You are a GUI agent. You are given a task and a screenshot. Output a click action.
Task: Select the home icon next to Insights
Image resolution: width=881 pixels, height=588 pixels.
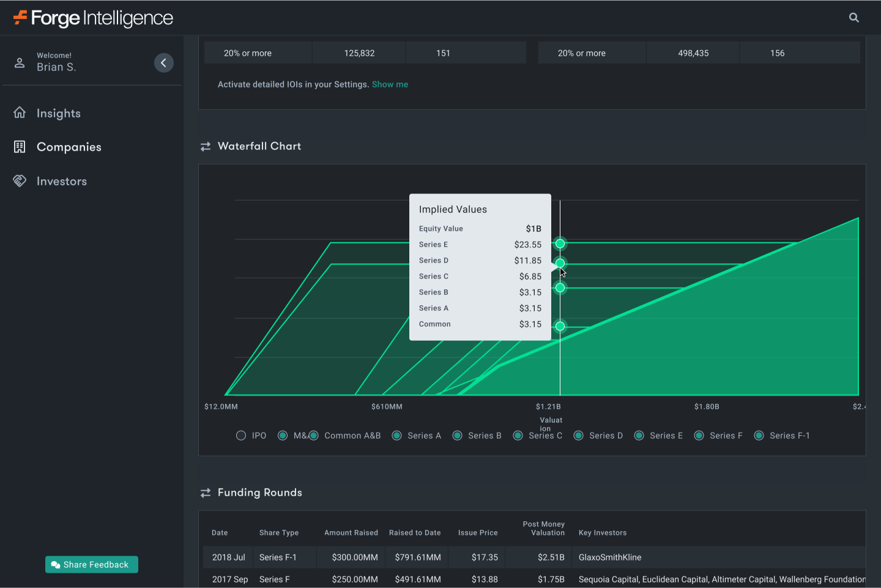[19, 113]
